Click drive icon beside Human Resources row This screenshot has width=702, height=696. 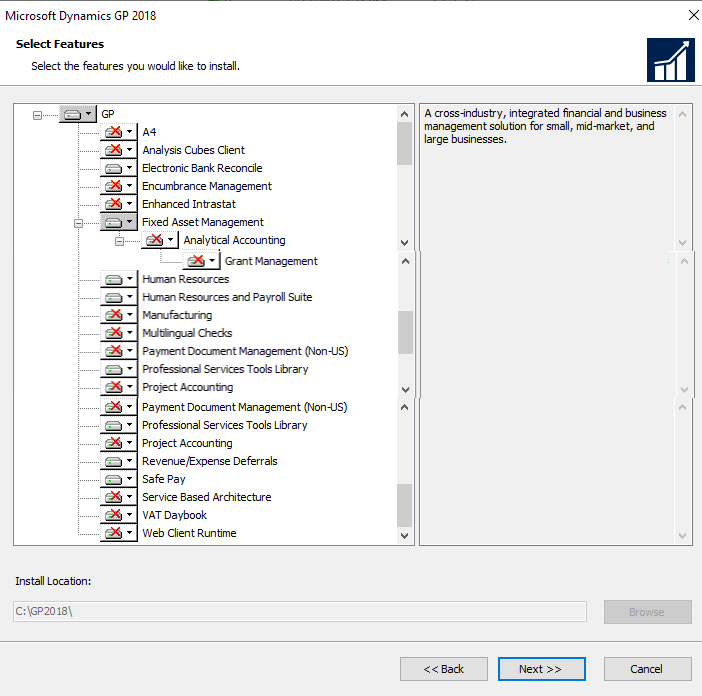click(x=114, y=279)
